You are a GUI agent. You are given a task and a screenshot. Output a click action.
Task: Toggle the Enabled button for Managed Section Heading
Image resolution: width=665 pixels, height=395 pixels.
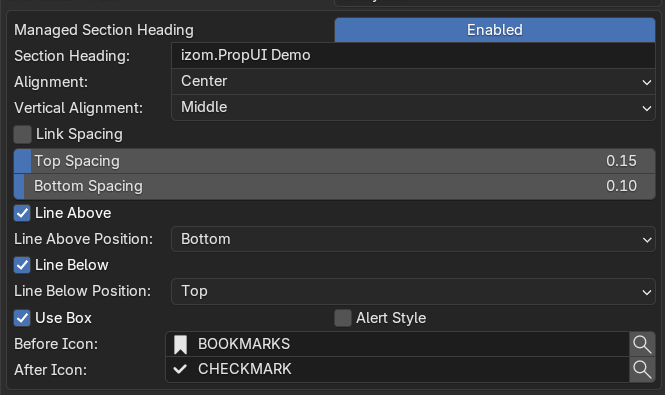495,30
